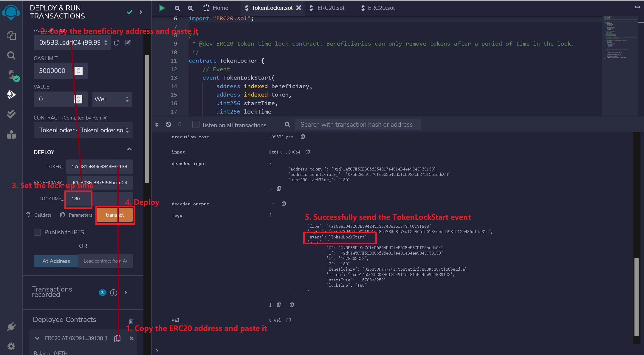This screenshot has width=644, height=355.
Task: Copy the logs JSON output
Action: [279, 305]
